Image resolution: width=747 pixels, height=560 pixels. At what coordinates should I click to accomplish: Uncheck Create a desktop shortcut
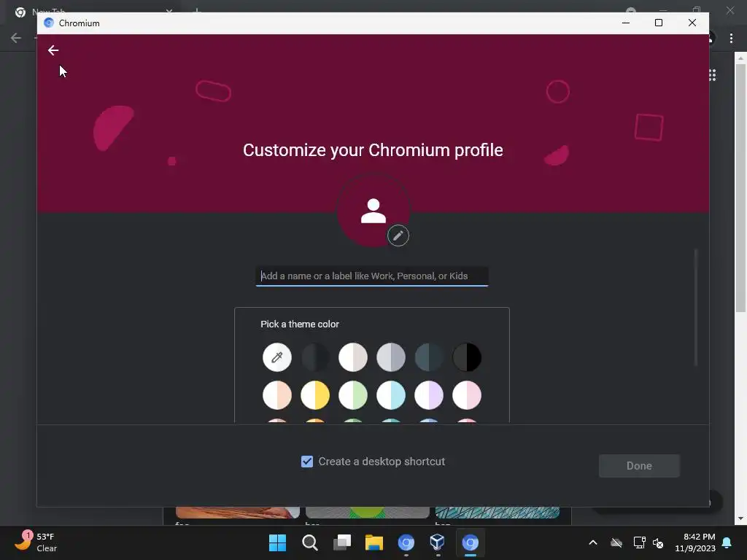coord(307,462)
